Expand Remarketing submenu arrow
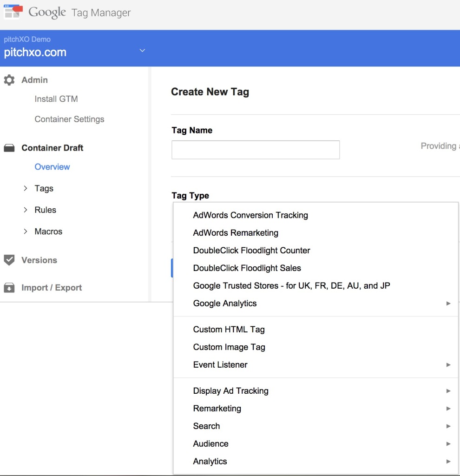The image size is (460, 476). click(448, 408)
